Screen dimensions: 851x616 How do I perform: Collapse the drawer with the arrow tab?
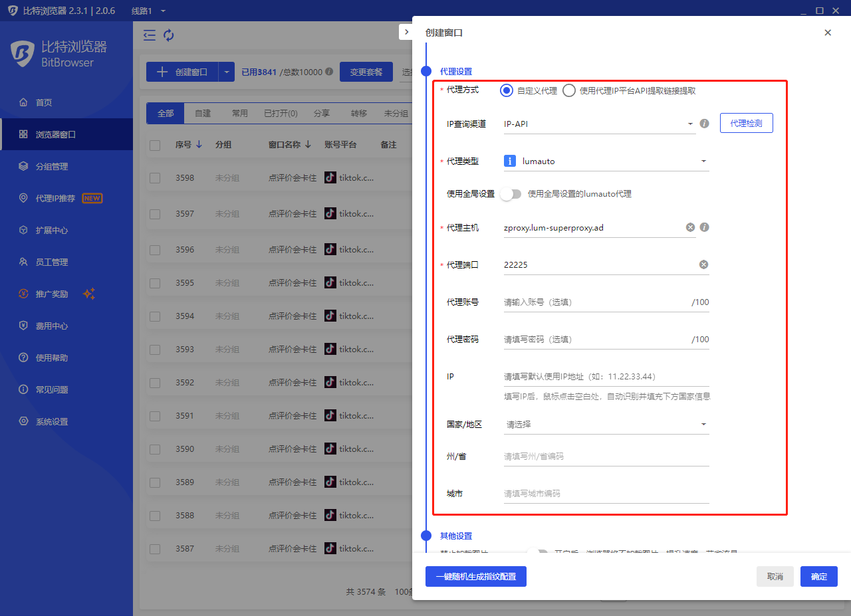tap(406, 32)
